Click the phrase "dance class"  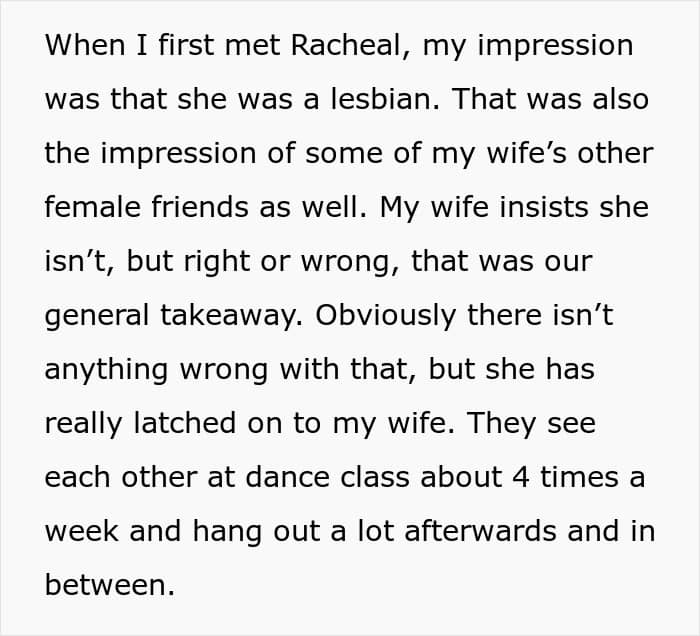[291, 477]
